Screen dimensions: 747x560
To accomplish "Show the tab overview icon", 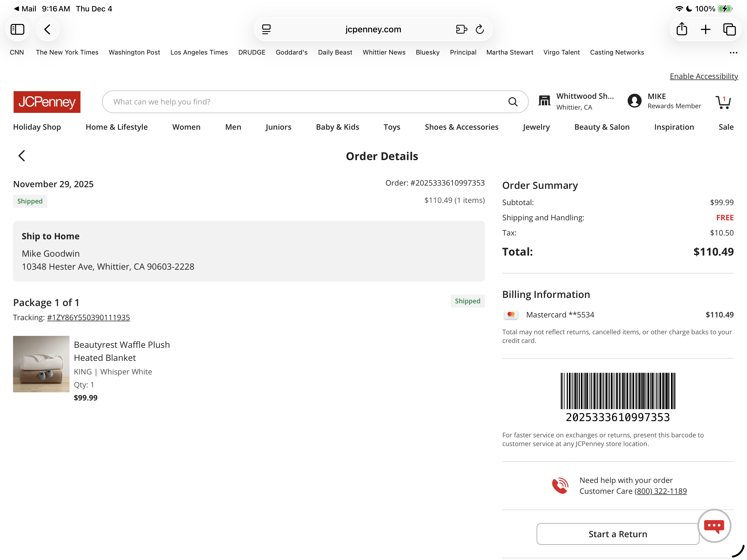I will tap(729, 29).
